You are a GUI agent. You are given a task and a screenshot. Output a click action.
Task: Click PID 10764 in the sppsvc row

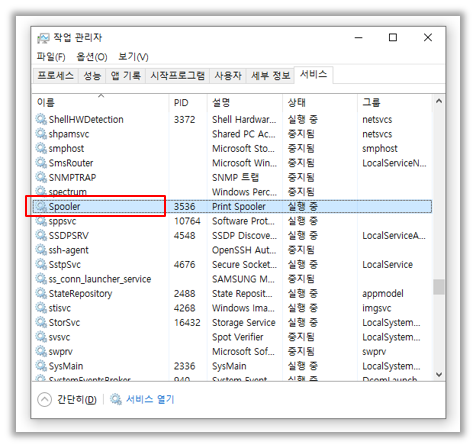tap(187, 221)
